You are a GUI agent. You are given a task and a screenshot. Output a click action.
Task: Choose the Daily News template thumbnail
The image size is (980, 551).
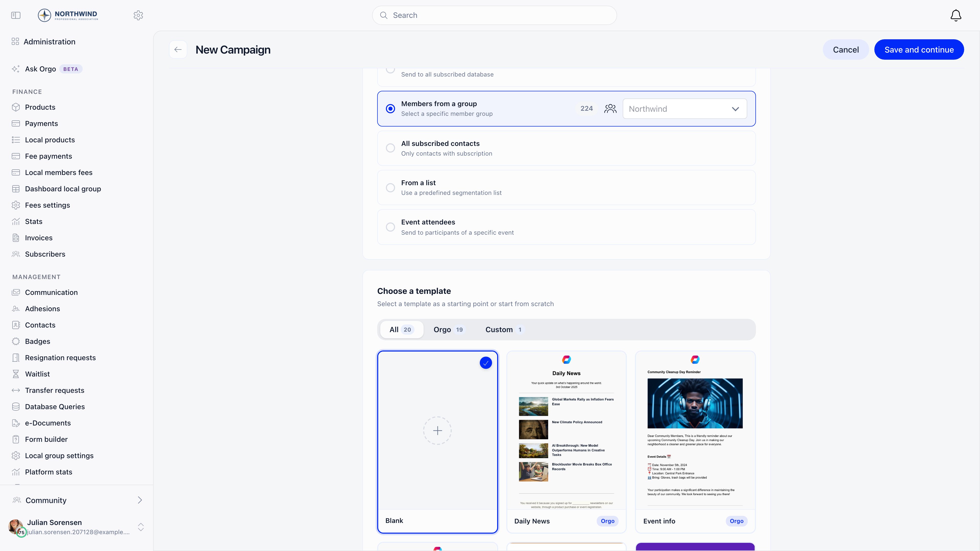click(x=566, y=430)
